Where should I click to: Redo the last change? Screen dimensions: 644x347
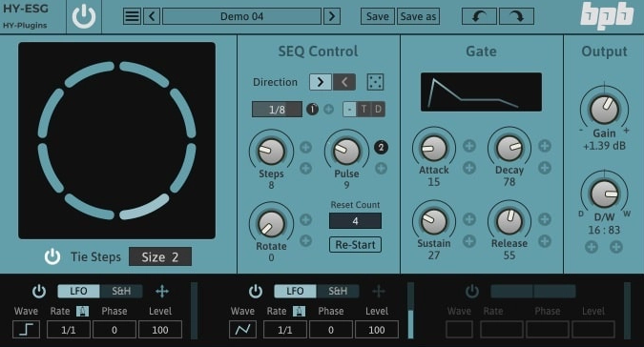pos(516,16)
